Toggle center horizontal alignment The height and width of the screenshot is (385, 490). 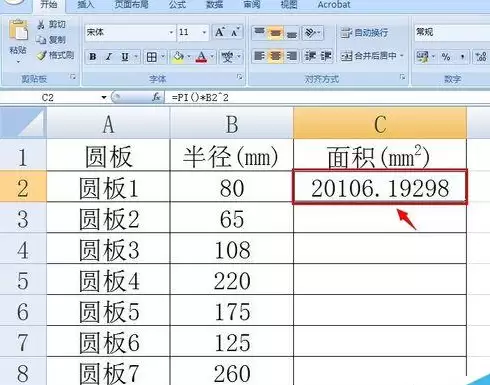coord(275,56)
